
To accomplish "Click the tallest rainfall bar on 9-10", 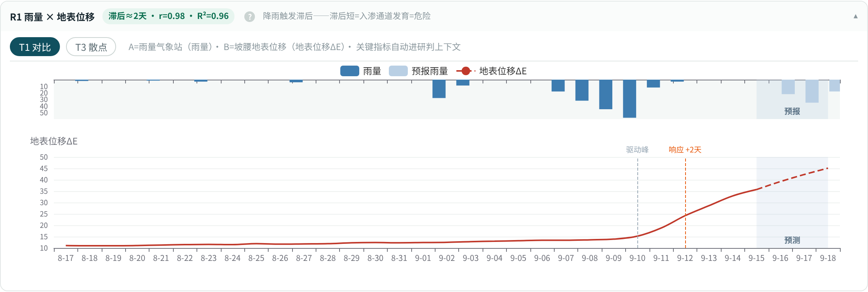I will 629,99.
